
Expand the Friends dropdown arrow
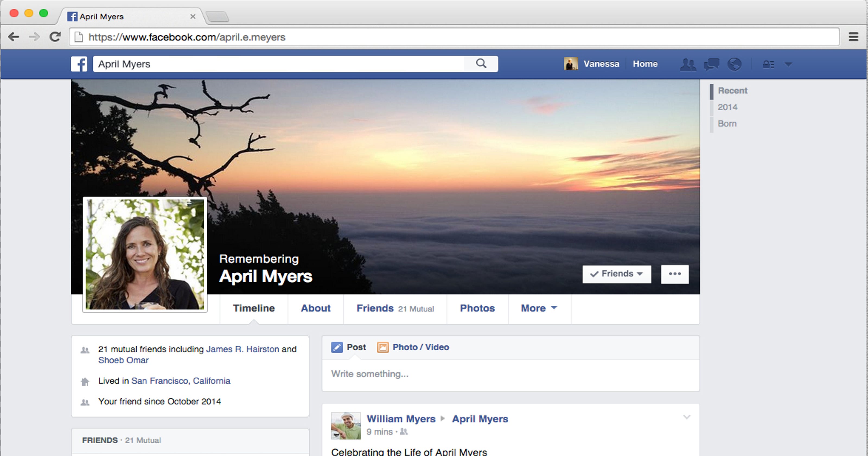point(640,274)
